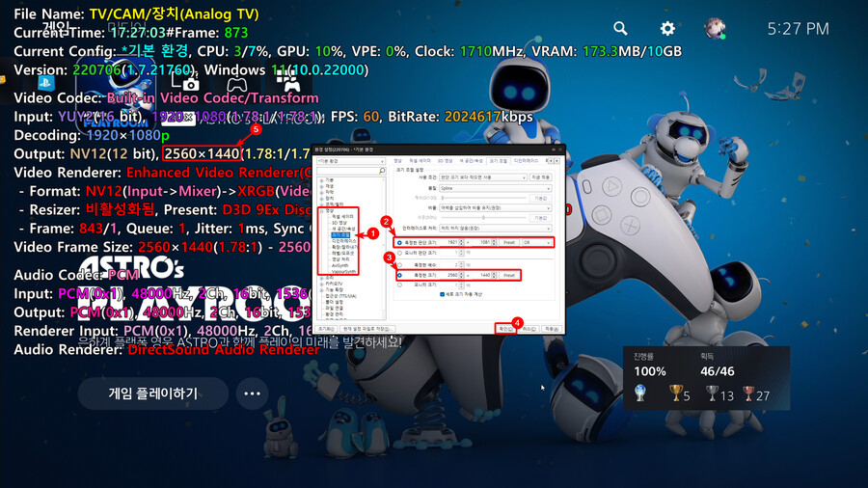Select the 특정한 크기 radio button

399,276
